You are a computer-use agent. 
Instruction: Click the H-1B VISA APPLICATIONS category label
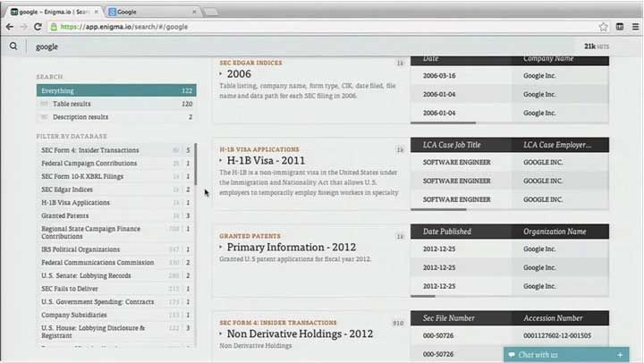pyautogui.click(x=259, y=149)
